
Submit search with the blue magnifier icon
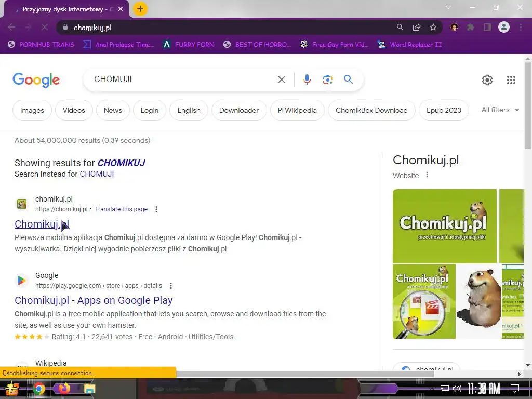(x=348, y=79)
